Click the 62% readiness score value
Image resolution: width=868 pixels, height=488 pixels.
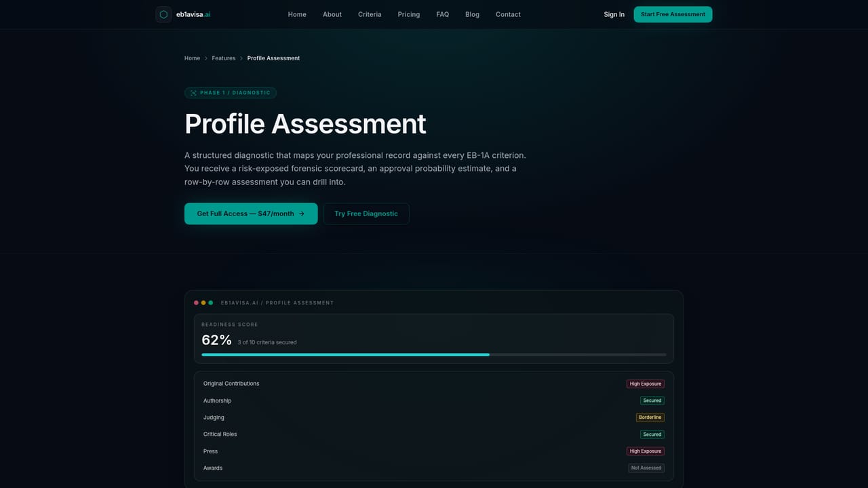(216, 340)
